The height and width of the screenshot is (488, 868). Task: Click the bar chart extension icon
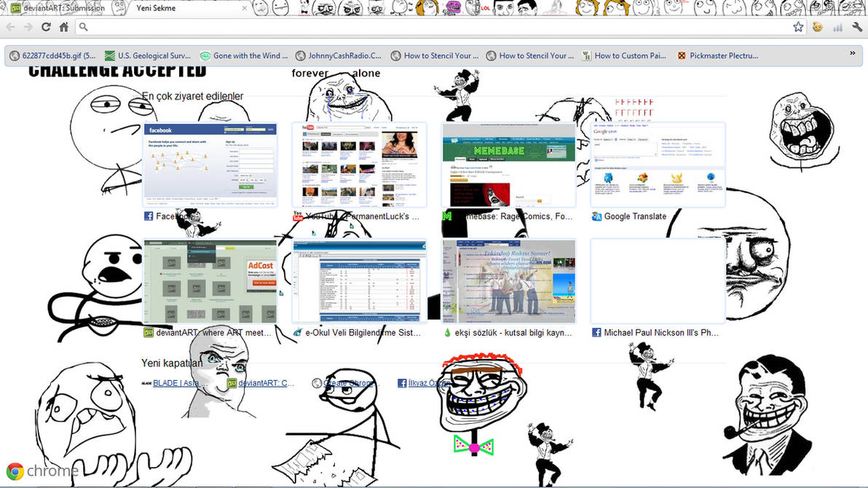click(837, 27)
